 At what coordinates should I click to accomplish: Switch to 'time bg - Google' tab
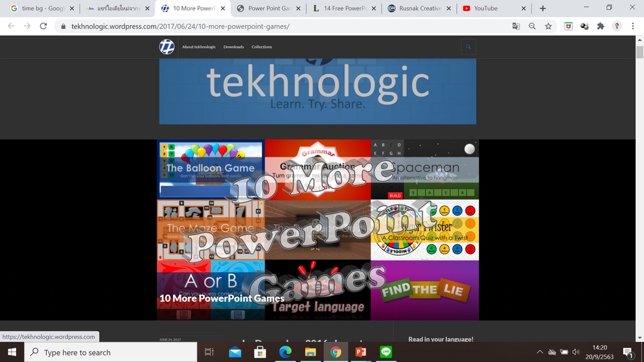tap(42, 8)
